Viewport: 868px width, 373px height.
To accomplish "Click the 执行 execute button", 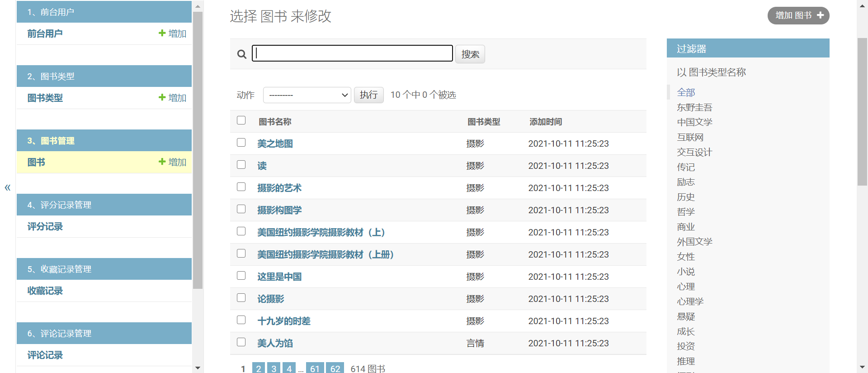I will click(369, 95).
